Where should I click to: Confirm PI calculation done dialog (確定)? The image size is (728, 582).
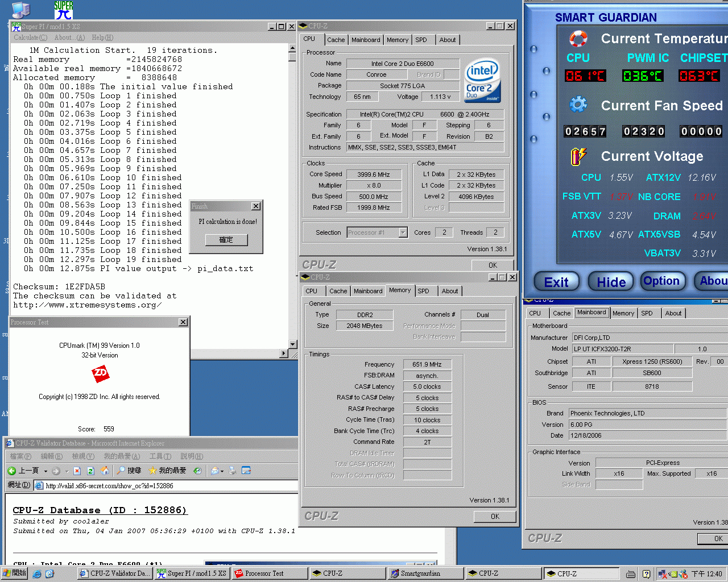pos(226,240)
